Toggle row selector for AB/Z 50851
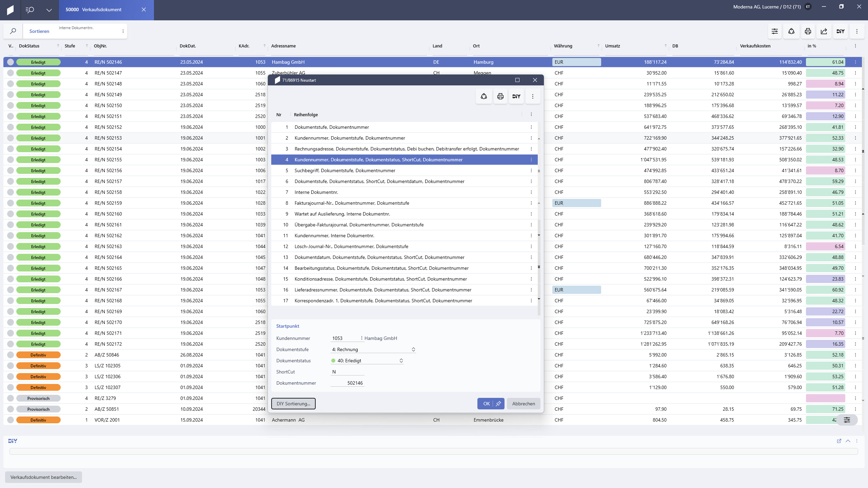The image size is (868, 488). [11, 409]
